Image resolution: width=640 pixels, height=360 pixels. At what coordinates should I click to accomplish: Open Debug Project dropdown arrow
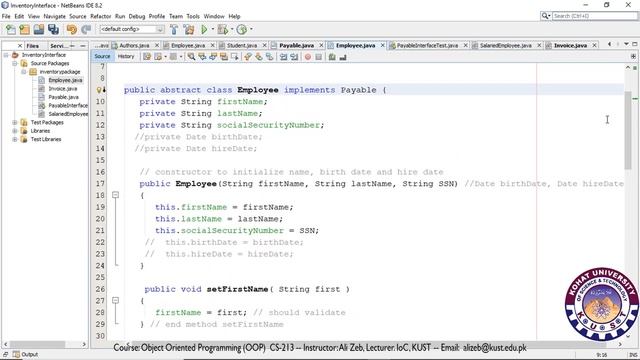coord(231,29)
